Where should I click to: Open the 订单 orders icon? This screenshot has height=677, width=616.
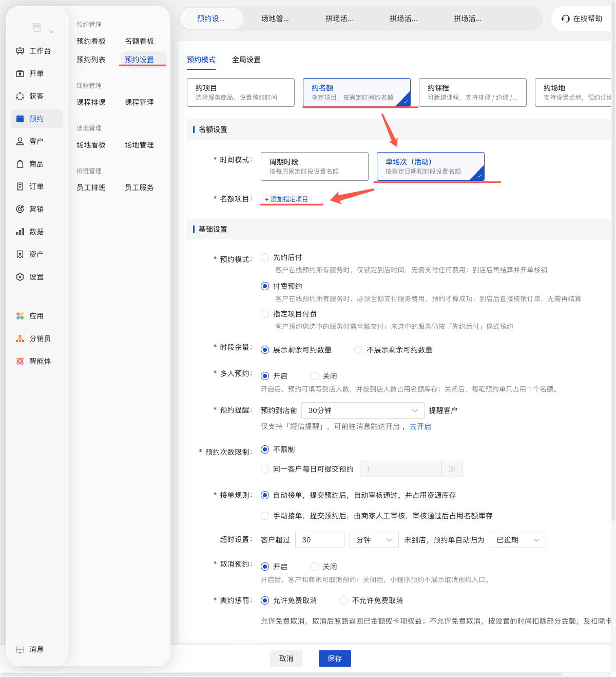pyautogui.click(x=20, y=186)
